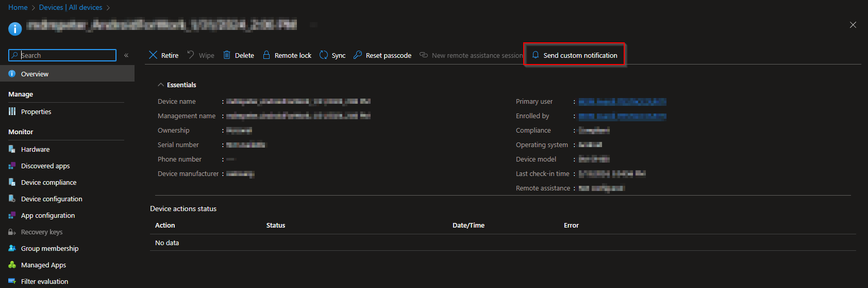
Task: Click the 'Last check-in time' label
Action: click(542, 174)
